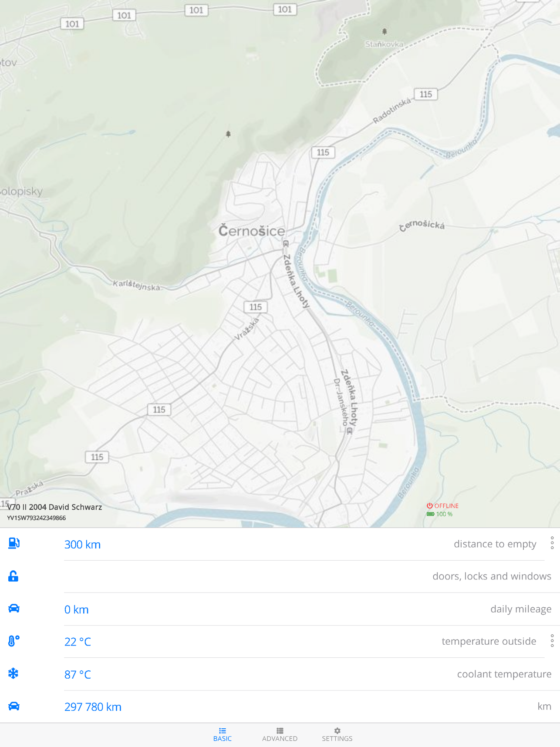Viewport: 560px width, 747px height.
Task: Click the 297 780 km odometer value
Action: [x=93, y=707]
